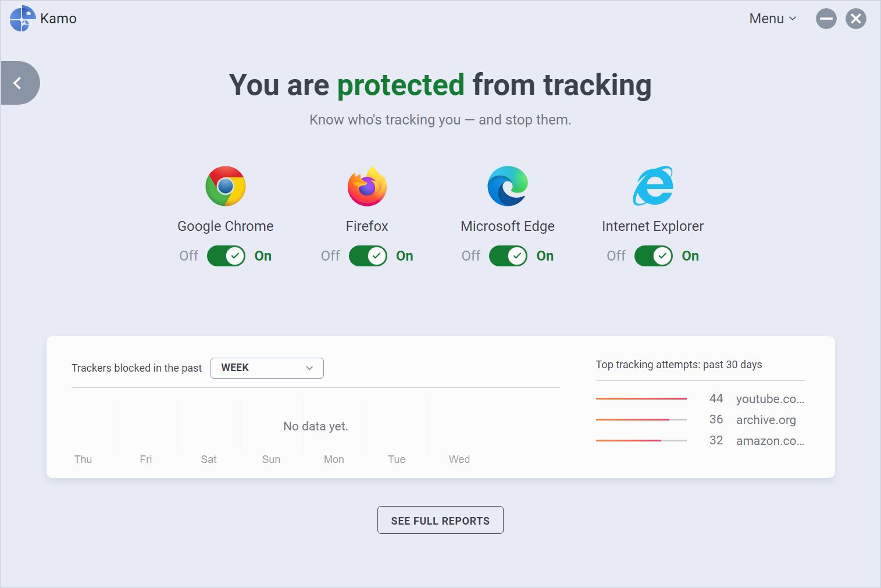
Task: Select the Microsoft Edge browser icon
Action: pyautogui.click(x=507, y=186)
